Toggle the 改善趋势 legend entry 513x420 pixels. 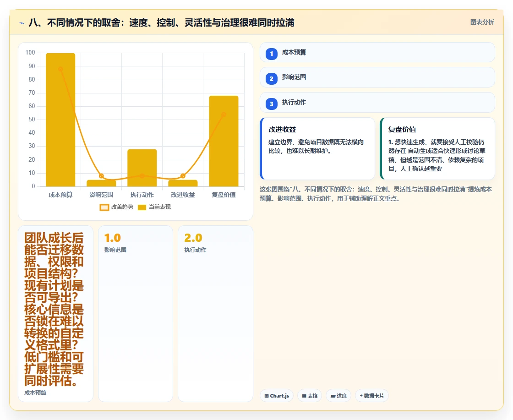coord(116,207)
